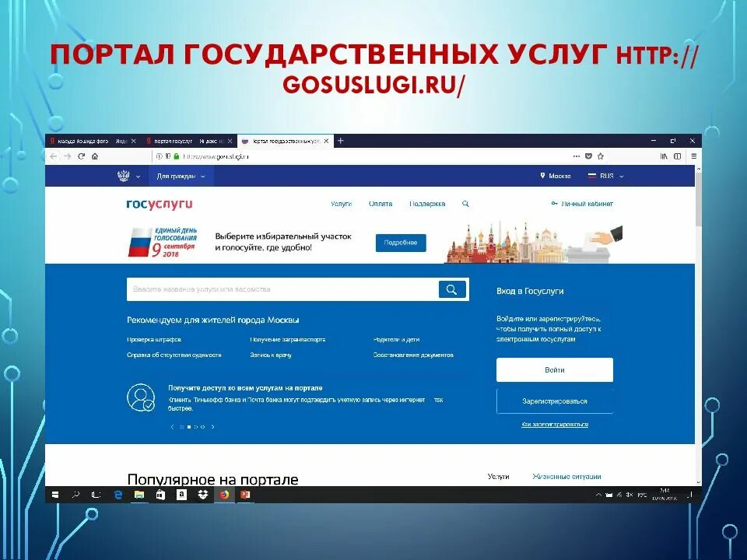Close the second Yandex search tab
The image size is (747, 560).
click(x=230, y=142)
